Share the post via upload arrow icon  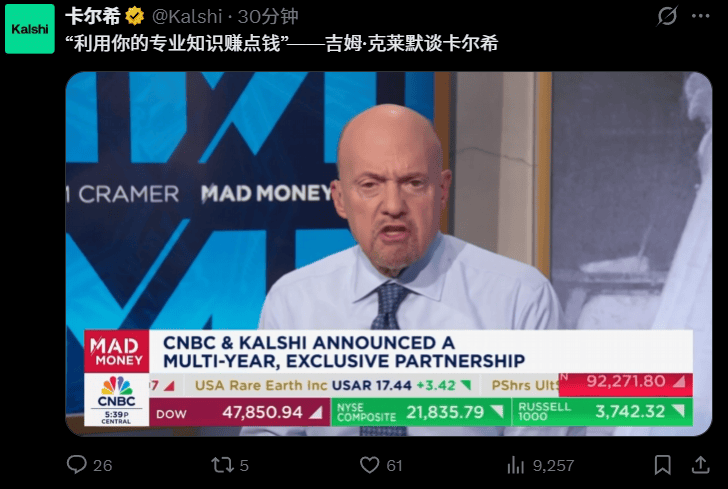[701, 464]
